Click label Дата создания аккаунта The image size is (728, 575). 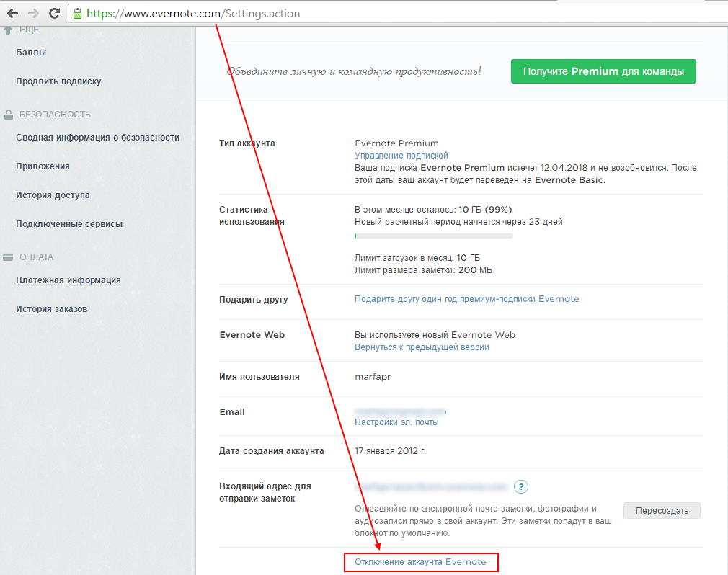pos(272,450)
